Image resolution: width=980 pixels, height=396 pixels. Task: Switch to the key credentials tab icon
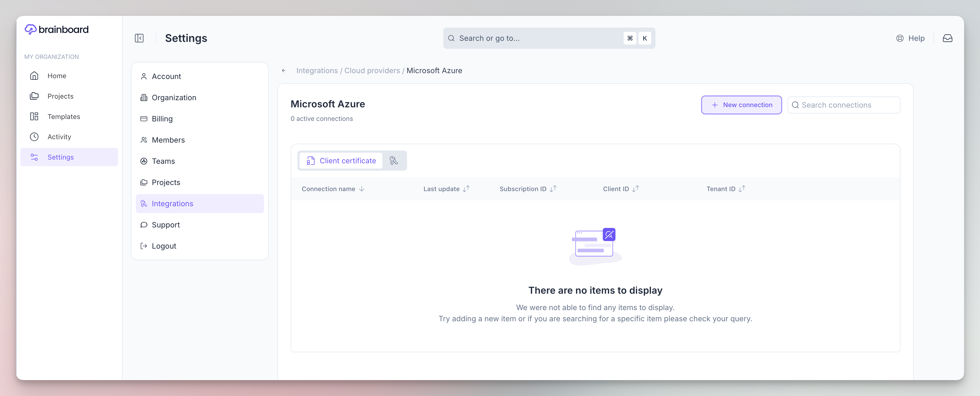(x=394, y=161)
